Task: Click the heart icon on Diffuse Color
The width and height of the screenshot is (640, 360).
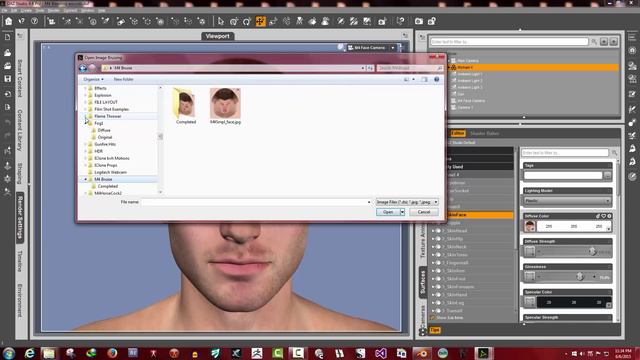Action: point(603,216)
